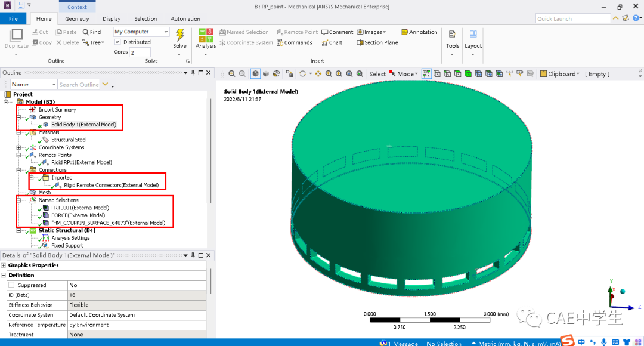The height and width of the screenshot is (346, 644).
Task: Select Analysis Settings in the tree
Action: tap(70, 238)
